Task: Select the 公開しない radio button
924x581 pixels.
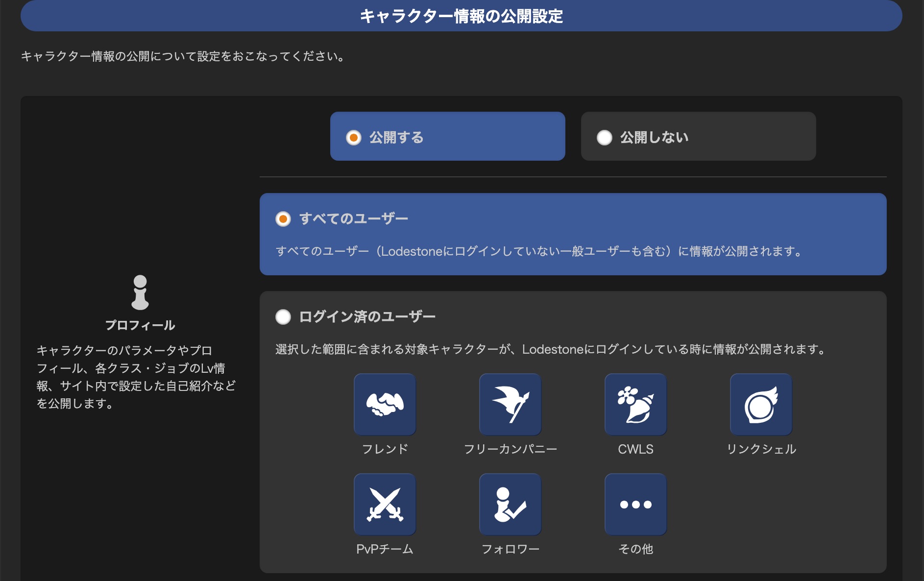Action: [605, 138]
